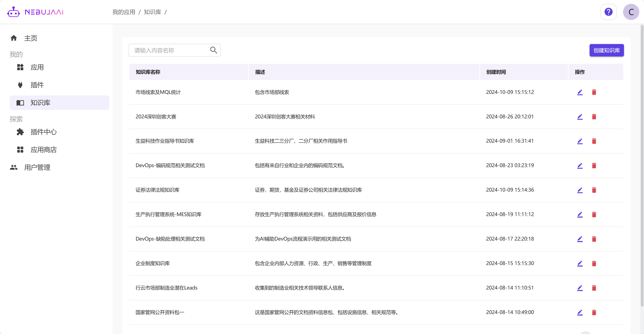Click the search magnifier icon

click(213, 50)
